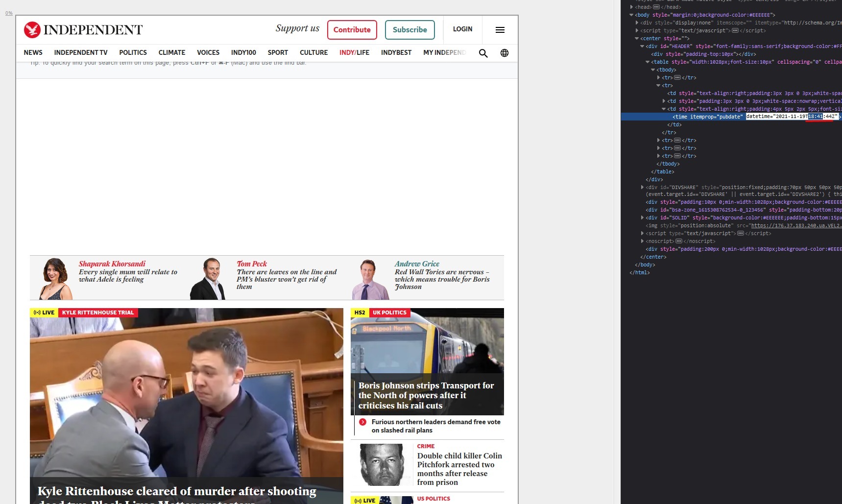Screen dimensions: 842x504
Task: Go to the SPORT section
Action: [x=278, y=52]
